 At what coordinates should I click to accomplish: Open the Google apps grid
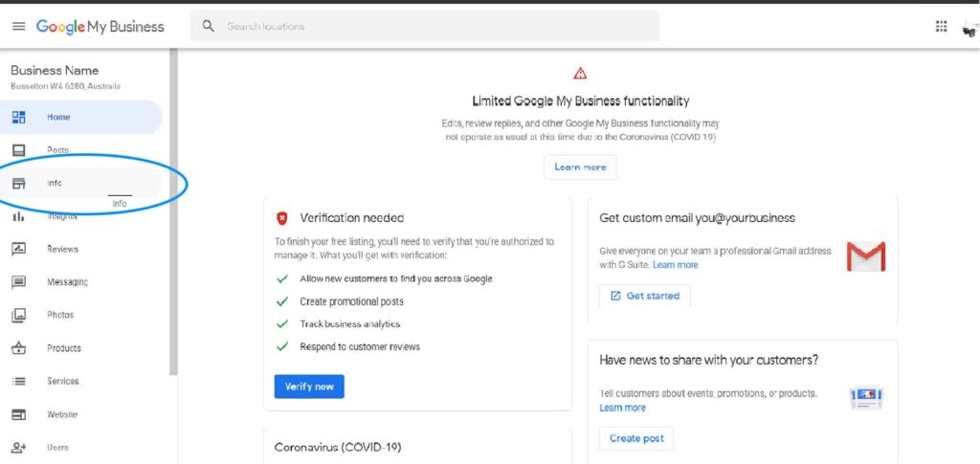(942, 26)
